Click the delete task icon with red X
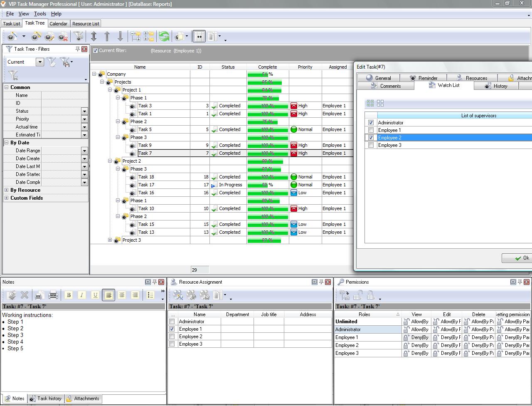 pos(63,37)
